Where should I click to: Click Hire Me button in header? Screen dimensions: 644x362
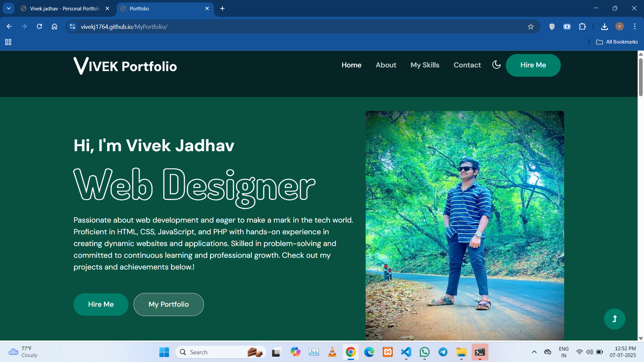click(x=533, y=65)
